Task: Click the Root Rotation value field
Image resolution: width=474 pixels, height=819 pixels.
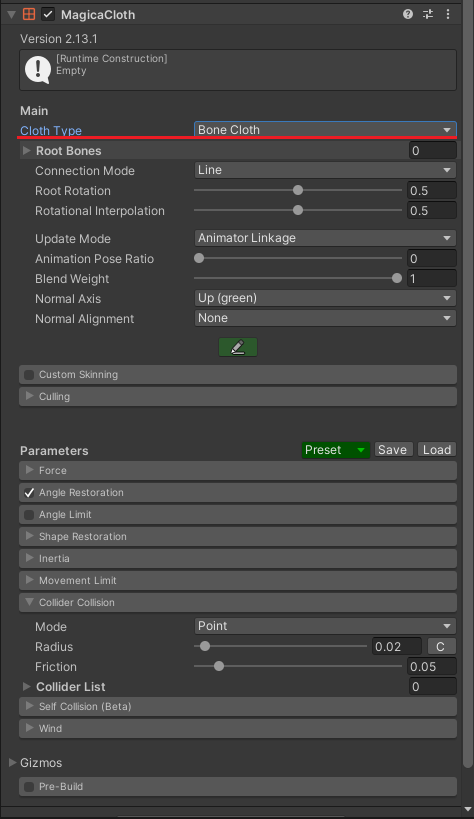Action: point(432,191)
